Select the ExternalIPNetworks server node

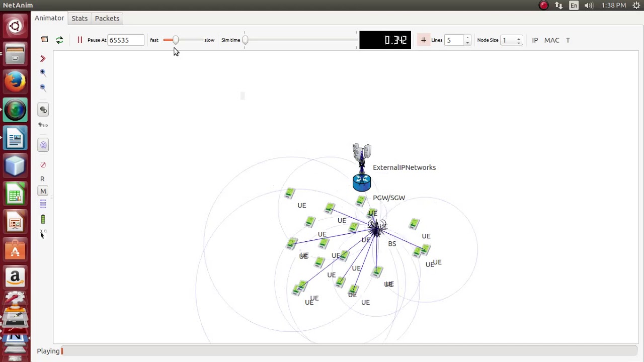[362, 152]
